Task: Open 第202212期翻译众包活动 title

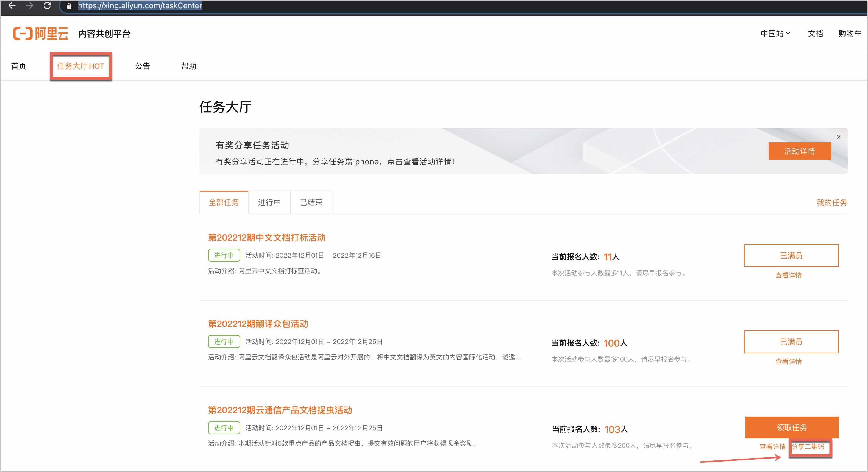Action: [x=258, y=324]
